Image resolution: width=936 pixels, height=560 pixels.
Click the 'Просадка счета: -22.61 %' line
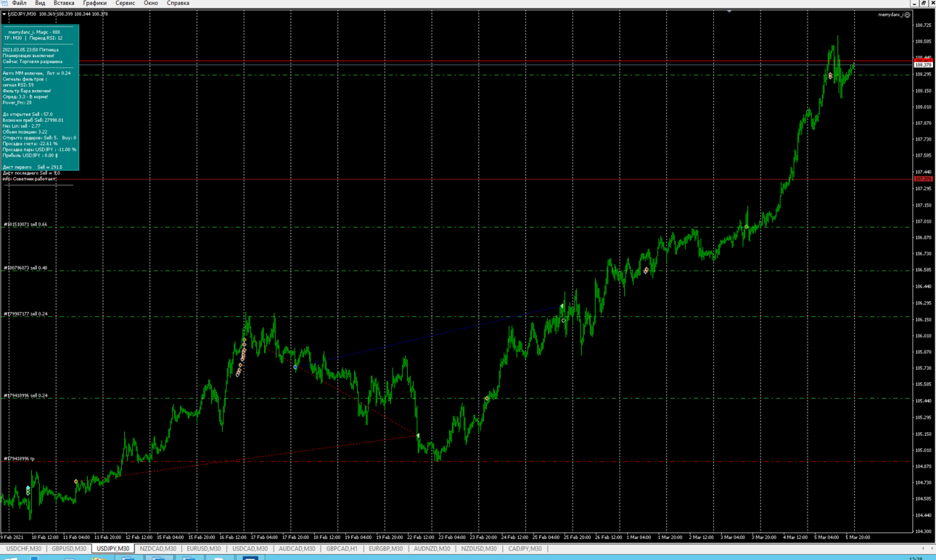coord(30,144)
